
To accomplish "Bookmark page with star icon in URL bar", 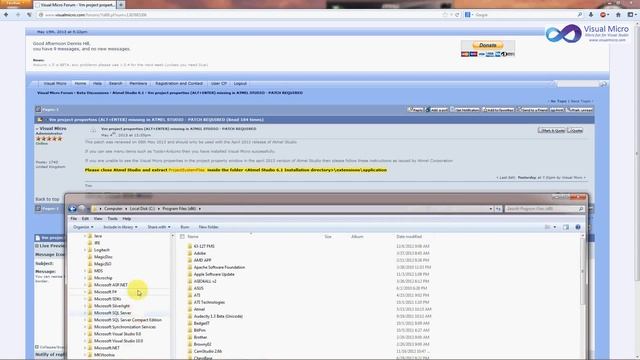I will point(445,15).
